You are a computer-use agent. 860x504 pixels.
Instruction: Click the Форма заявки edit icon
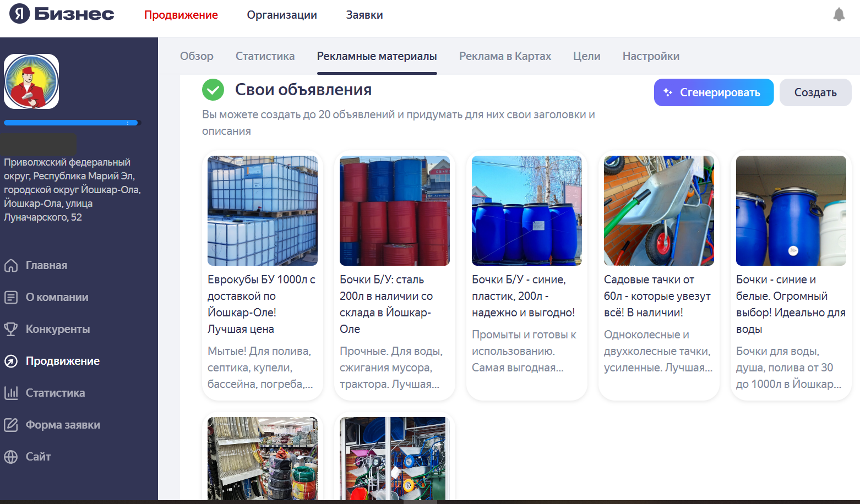point(11,425)
